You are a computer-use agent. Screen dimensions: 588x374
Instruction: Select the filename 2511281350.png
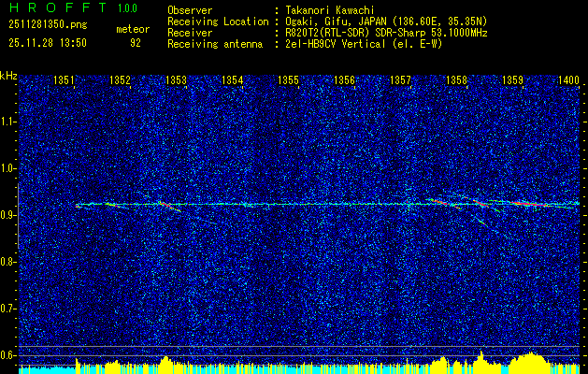(x=48, y=25)
